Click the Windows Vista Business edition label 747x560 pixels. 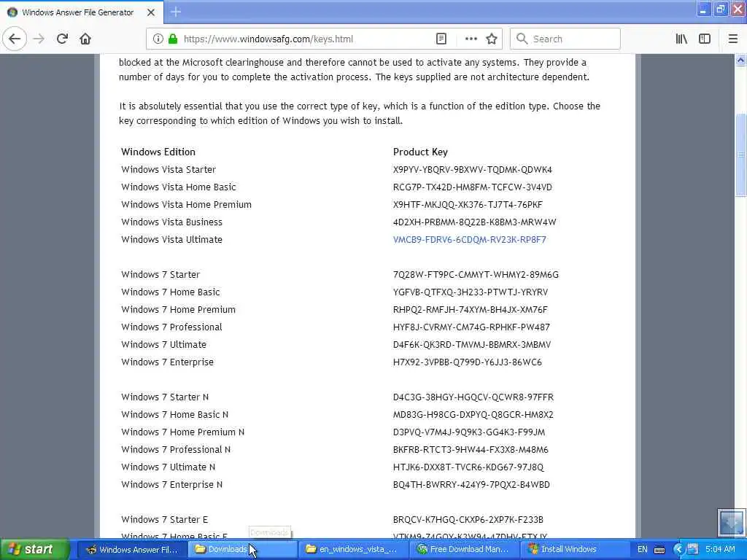tap(171, 222)
